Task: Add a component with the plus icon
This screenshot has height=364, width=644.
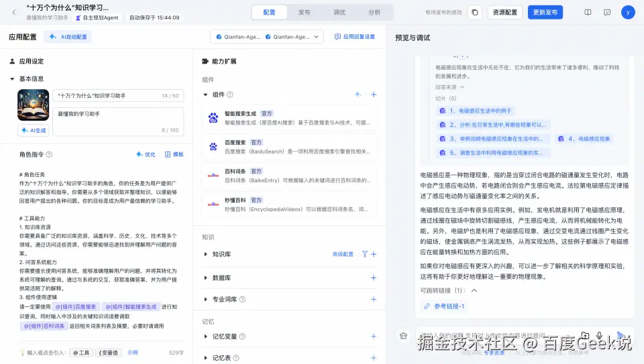Action: click(x=374, y=95)
